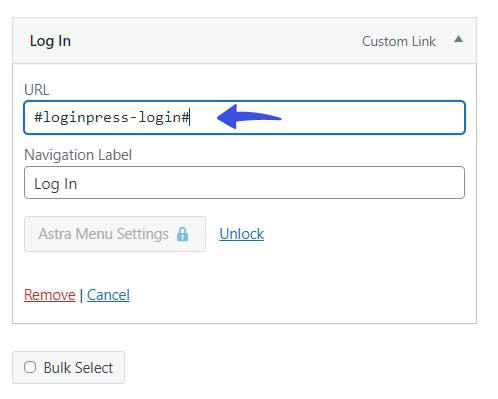498x399 pixels.
Task: Click the URL field label
Action: point(37,90)
